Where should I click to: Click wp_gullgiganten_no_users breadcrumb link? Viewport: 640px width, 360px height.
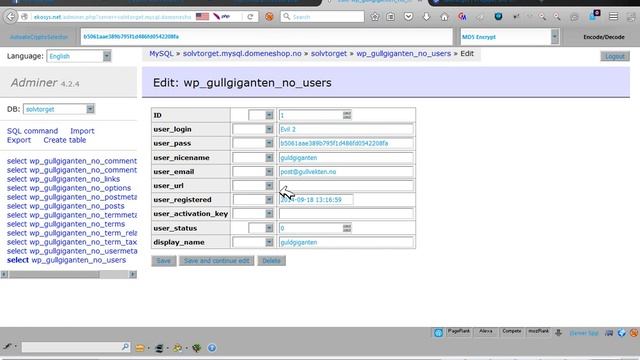(x=404, y=53)
